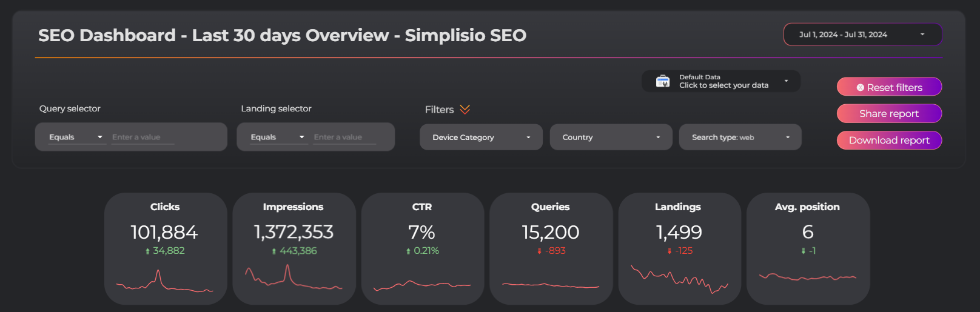Viewport: 980px width, 312px height.
Task: Click the Search Console data source icon
Action: pos(663,81)
